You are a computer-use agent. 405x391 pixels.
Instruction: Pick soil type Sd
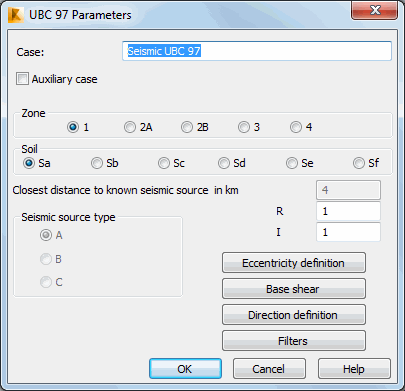[224, 163]
